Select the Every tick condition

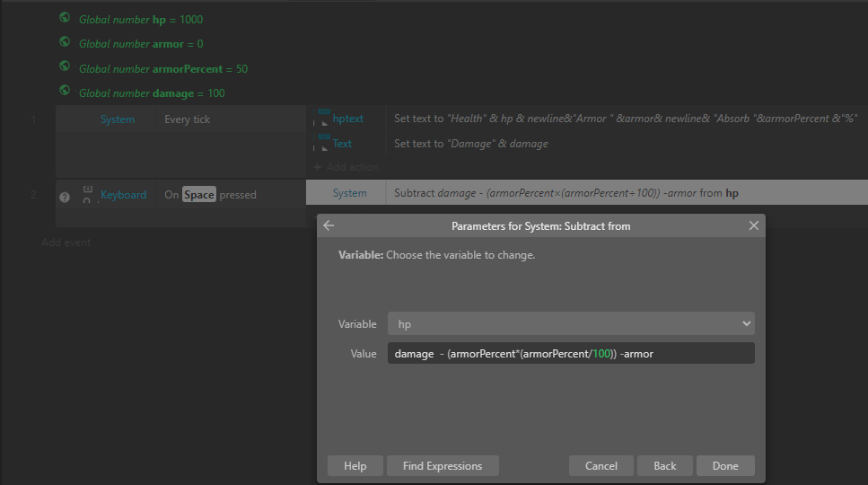tap(187, 119)
